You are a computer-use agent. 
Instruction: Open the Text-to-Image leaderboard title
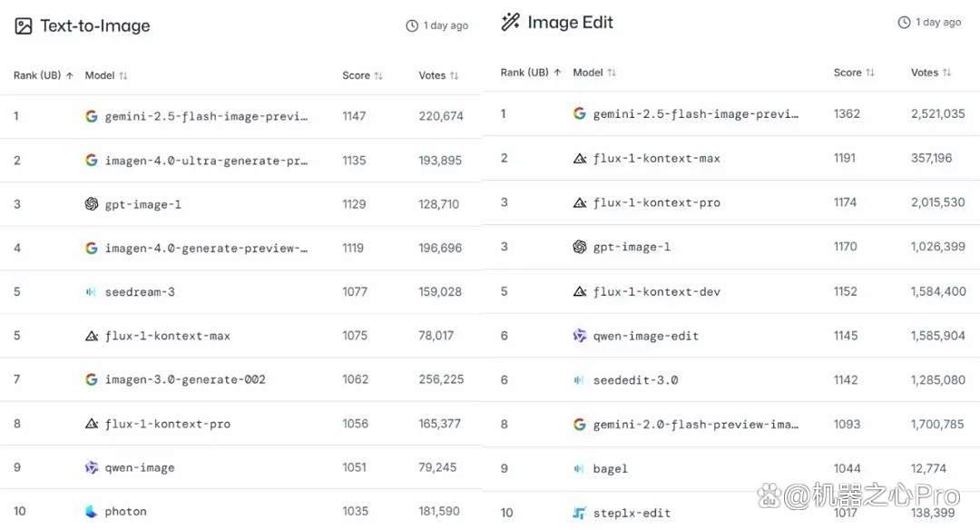[95, 25]
